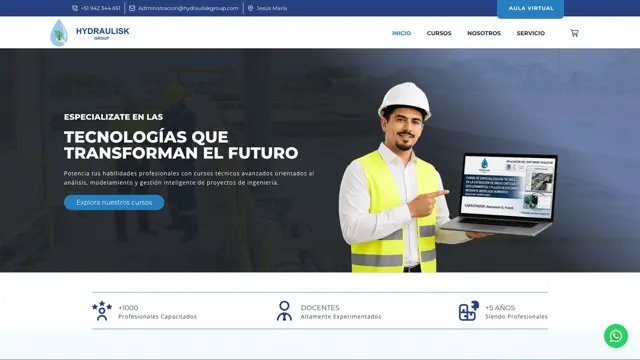Go to the Inicio menu item

401,33
